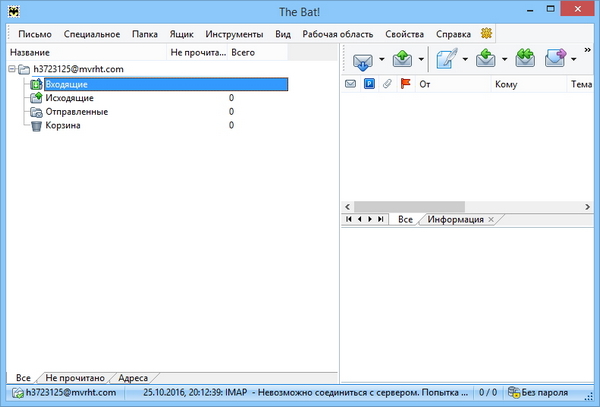Click the send queued mail toolbar icon

[x=402, y=59]
